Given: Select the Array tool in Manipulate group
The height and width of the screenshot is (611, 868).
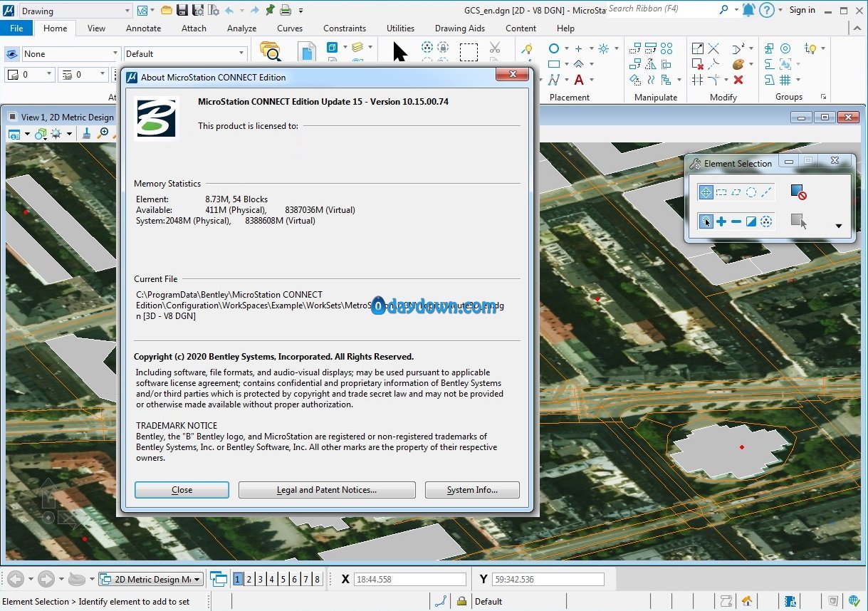Looking at the screenshot, I should [x=666, y=48].
